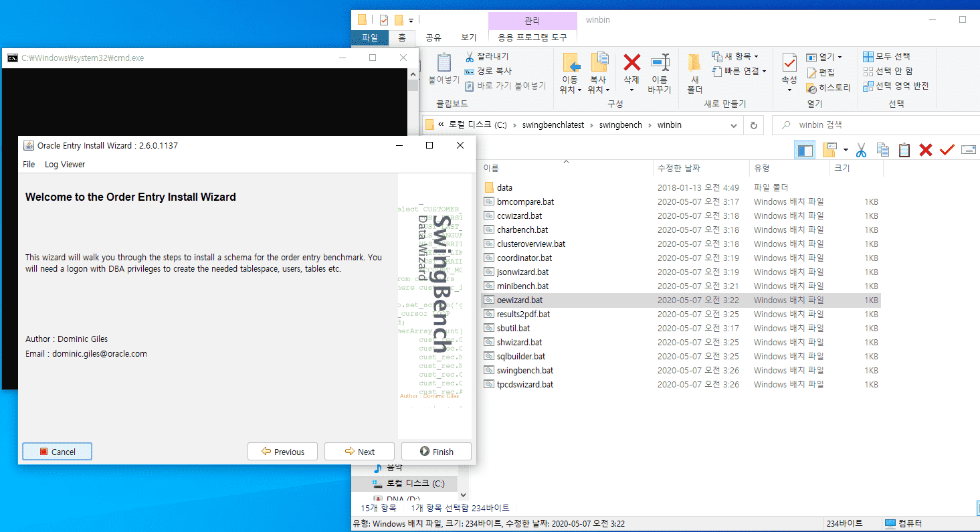980x532 pixels.
Task: Click 모두 선택 in the ribbon
Action: (887, 56)
